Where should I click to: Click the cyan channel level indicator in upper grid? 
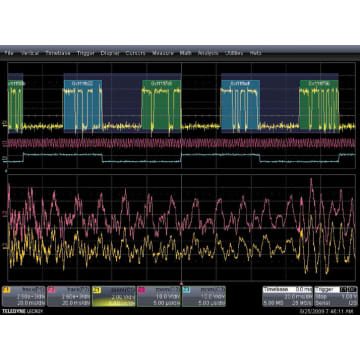(x=5, y=158)
